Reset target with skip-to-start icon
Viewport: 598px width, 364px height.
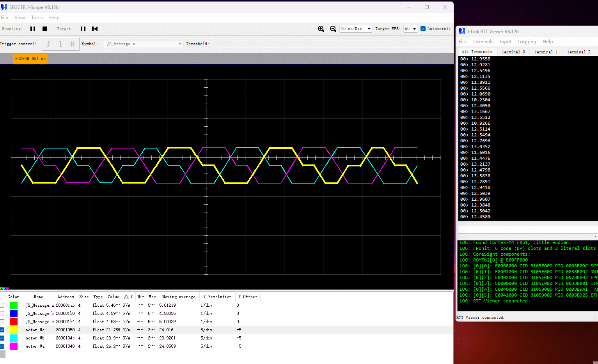click(95, 29)
